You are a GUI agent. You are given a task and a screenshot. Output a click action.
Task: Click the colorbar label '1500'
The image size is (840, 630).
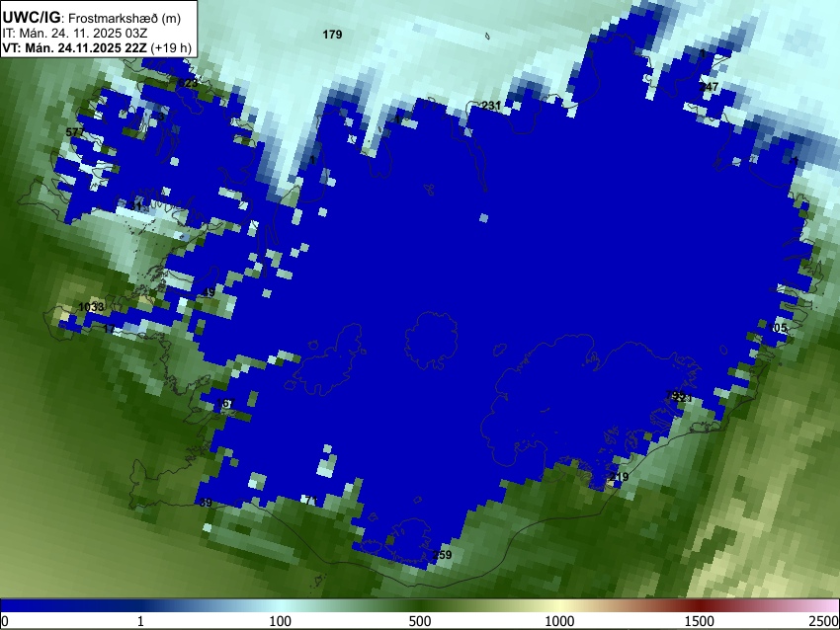[x=699, y=621]
